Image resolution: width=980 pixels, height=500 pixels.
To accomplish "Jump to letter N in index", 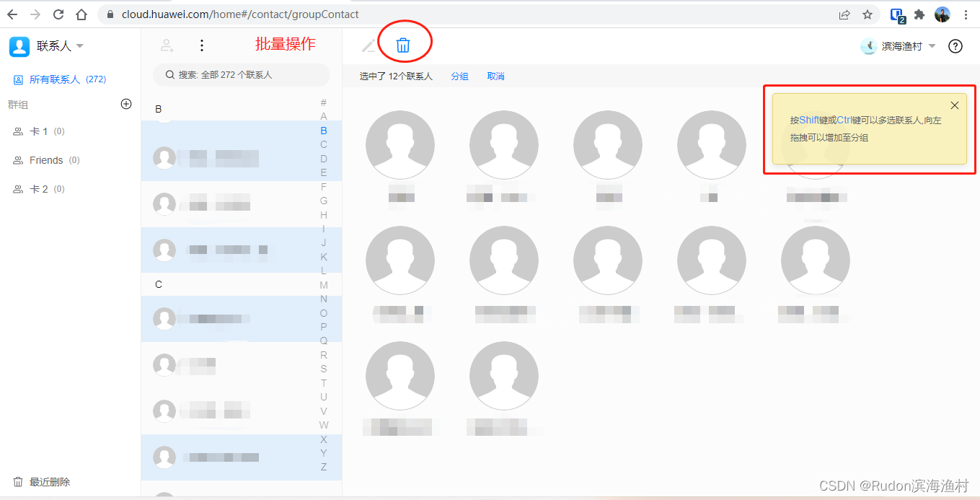I will click(324, 299).
